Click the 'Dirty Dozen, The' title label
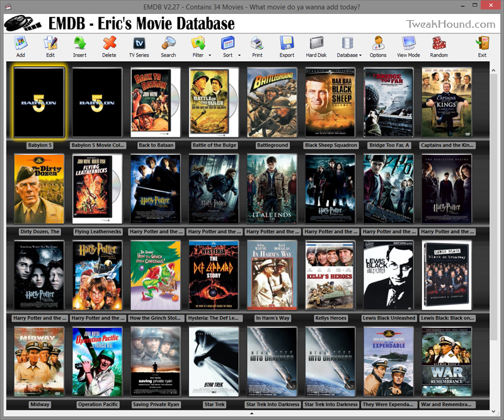 (x=40, y=232)
